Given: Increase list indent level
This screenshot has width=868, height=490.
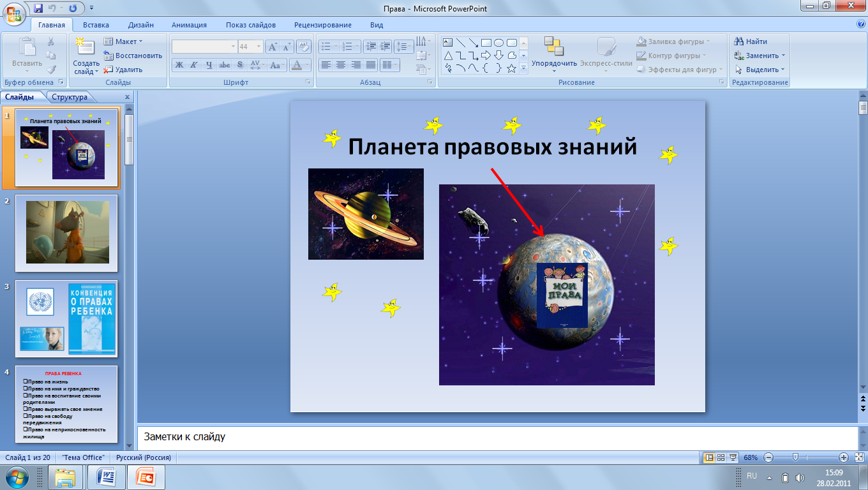Looking at the screenshot, I should coord(385,47).
